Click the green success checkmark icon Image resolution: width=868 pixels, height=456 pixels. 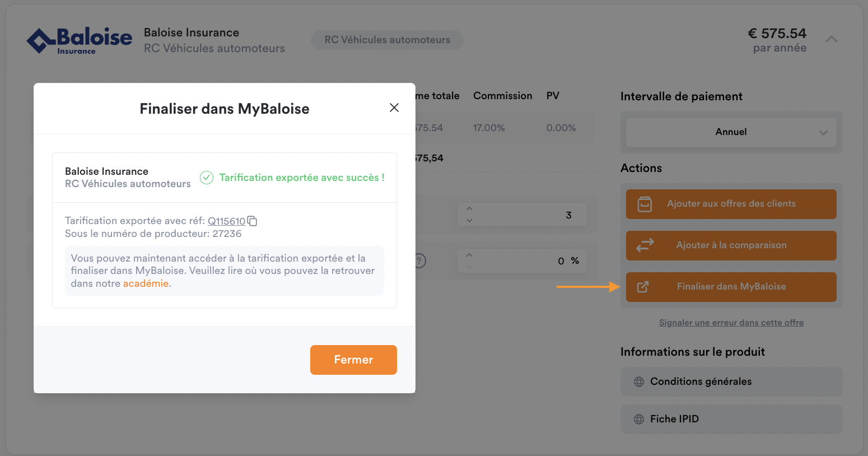pos(207,178)
